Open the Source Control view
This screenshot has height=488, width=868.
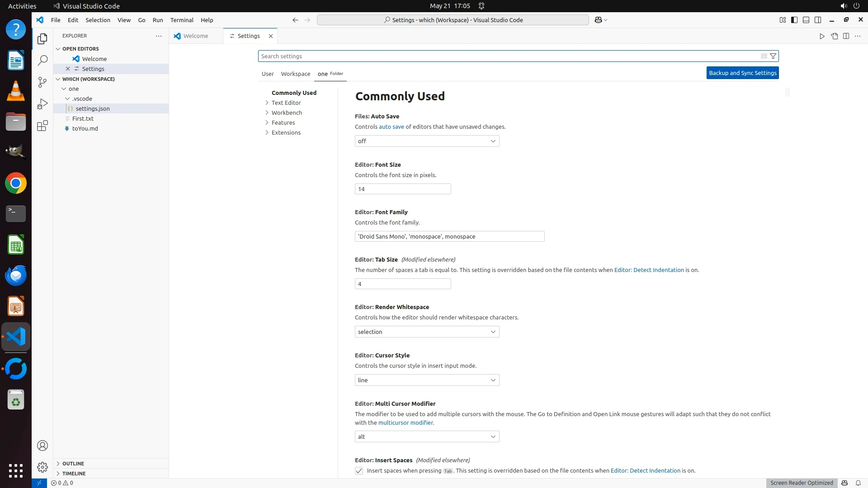(42, 82)
